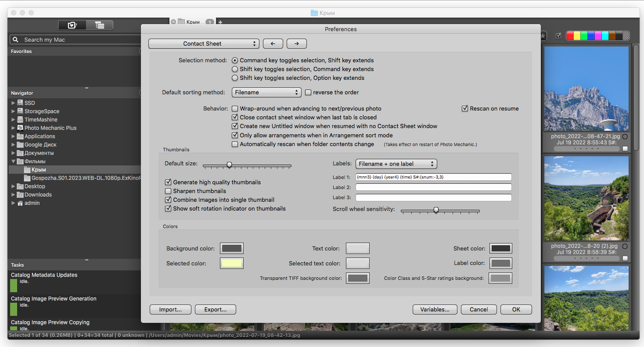Image resolution: width=644 pixels, height=347 pixels.
Task: Select Shift key toggles, Option key extends
Action: click(x=235, y=78)
